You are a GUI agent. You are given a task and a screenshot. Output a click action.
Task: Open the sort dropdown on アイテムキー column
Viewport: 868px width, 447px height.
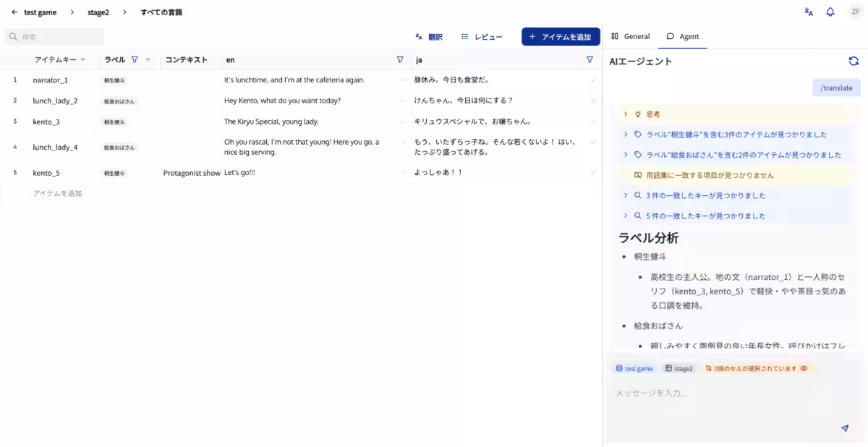coord(82,59)
